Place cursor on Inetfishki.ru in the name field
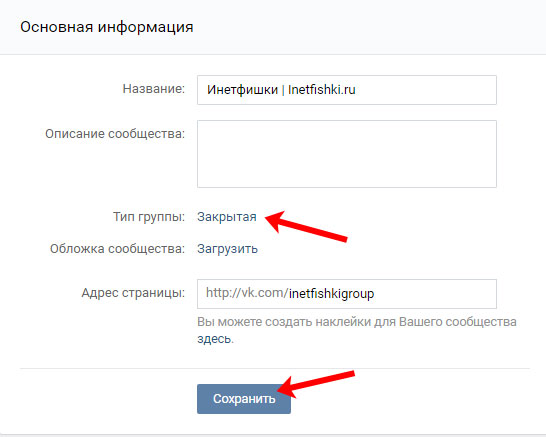 (322, 90)
